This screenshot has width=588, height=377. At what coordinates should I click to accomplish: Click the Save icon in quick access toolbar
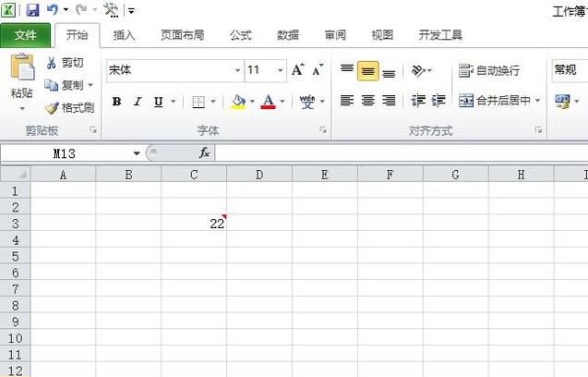[32, 9]
